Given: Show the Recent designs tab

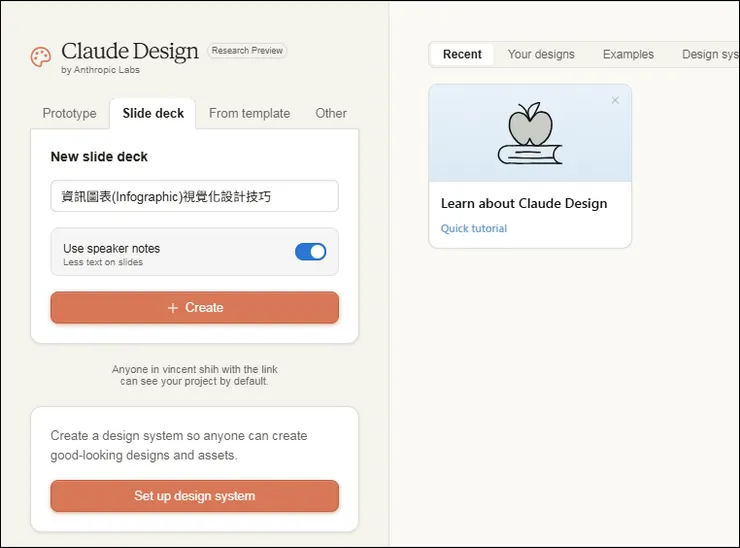Looking at the screenshot, I should coord(462,55).
